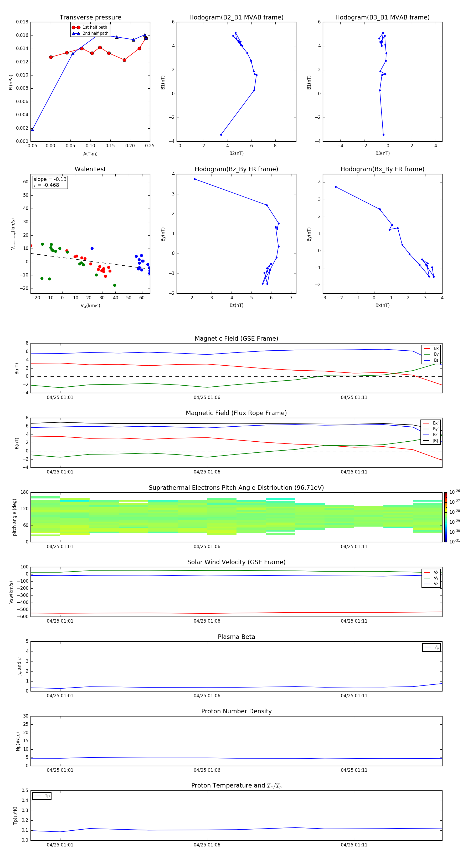473x868 pixels.
Task: Click the 'Tp' legend entry
Action: tap(42, 796)
